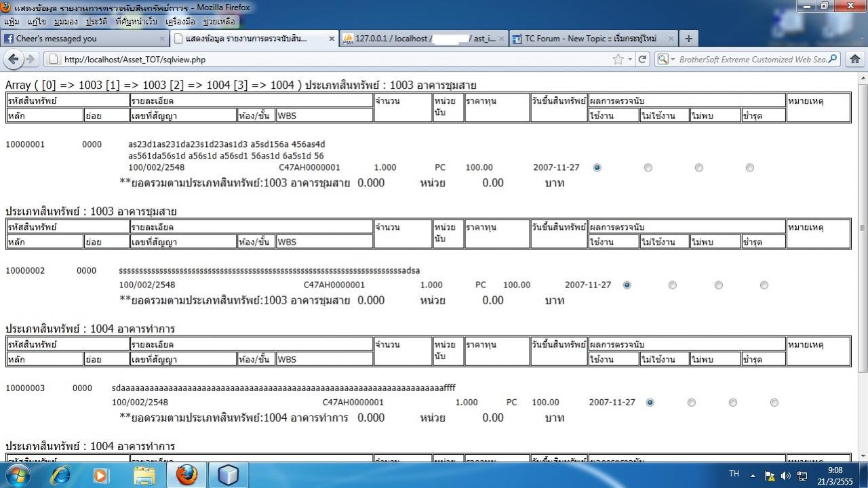Image resolution: width=868 pixels, height=488 pixels.
Task: Open the search engine selector dropdown
Action: (667, 59)
